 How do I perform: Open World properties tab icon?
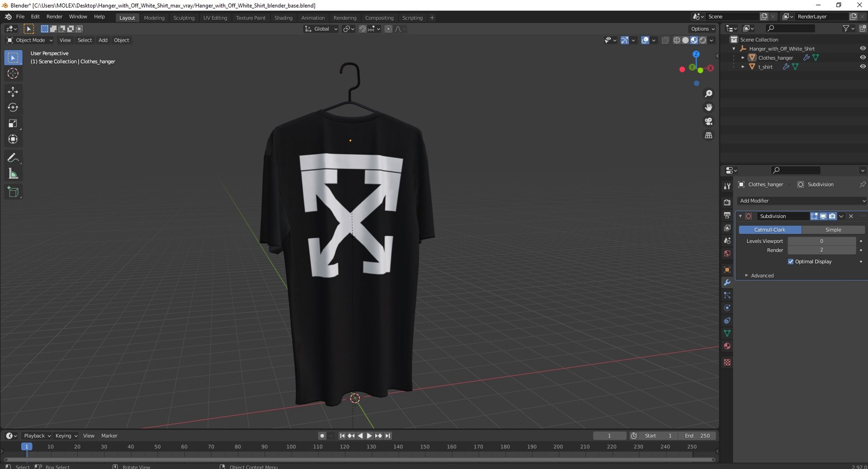pyautogui.click(x=727, y=253)
